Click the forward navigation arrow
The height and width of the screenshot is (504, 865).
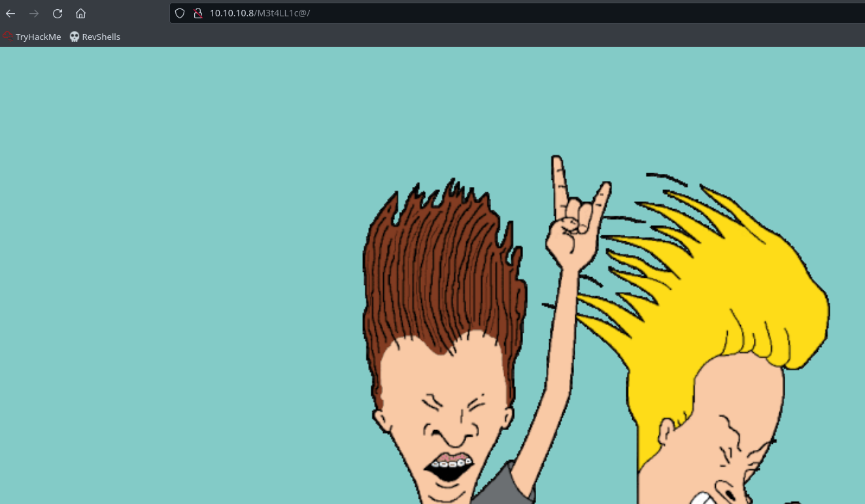tap(34, 13)
